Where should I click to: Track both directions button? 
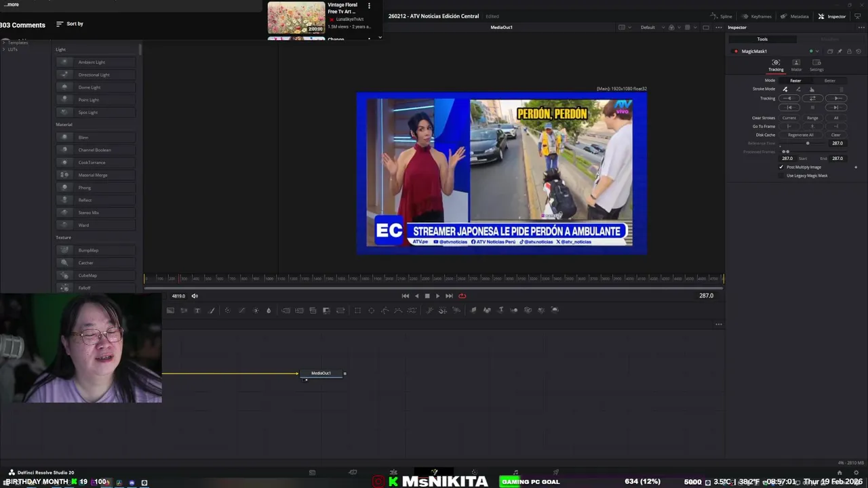(x=812, y=98)
